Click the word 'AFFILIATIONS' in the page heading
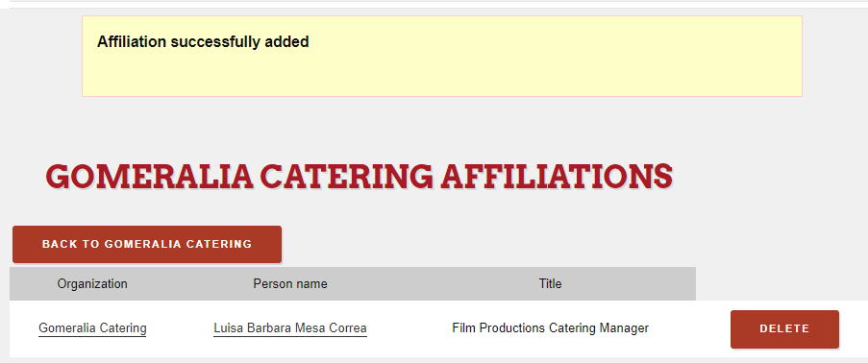Image resolution: width=868 pixels, height=363 pixels. tap(557, 177)
